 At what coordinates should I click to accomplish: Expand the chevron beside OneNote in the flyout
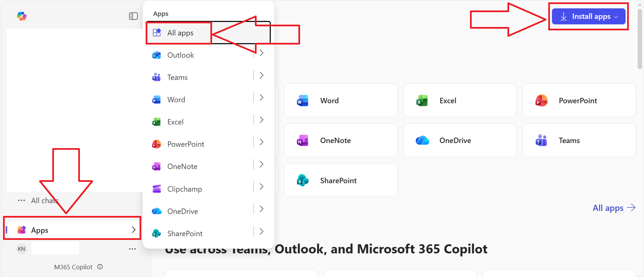point(262,164)
